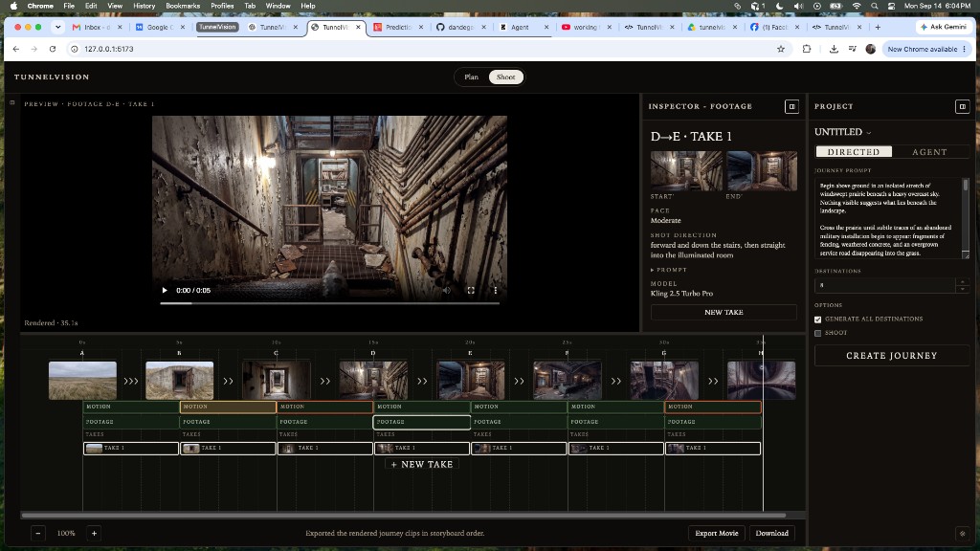This screenshot has height=551, width=980.
Task: Open Chrome extensions puzzle icon
Action: point(807,49)
